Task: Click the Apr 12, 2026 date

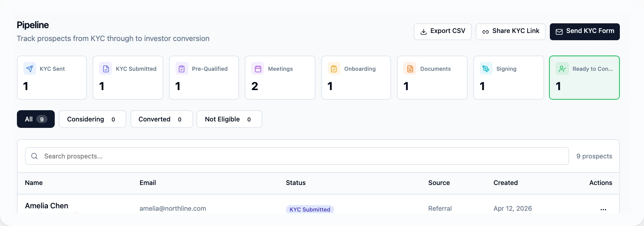Action: [513, 208]
